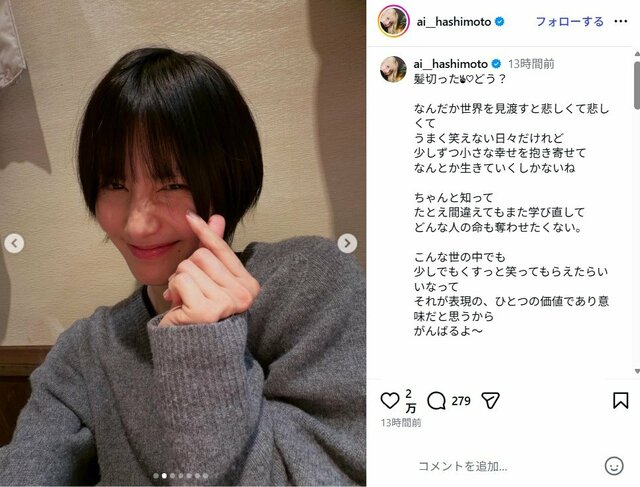Open ai__hashimoto profile from header username
The width and height of the screenshot is (640, 487).
[453, 22]
